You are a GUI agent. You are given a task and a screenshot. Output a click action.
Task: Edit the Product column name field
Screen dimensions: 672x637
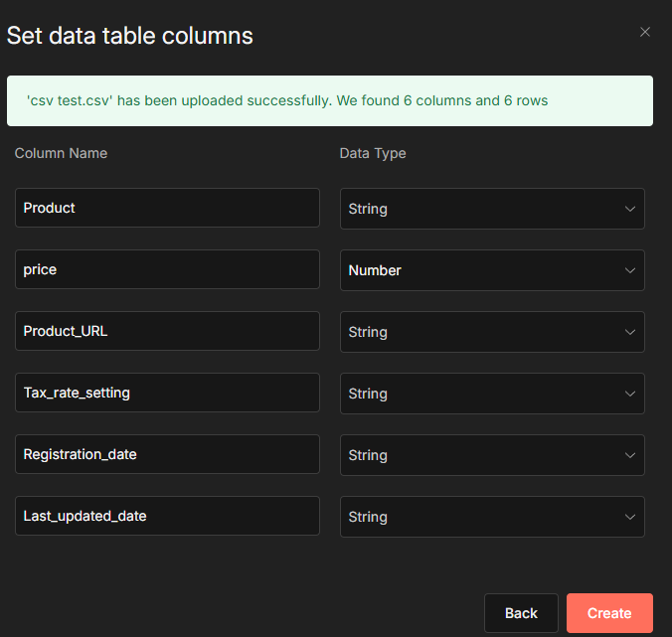(x=167, y=208)
